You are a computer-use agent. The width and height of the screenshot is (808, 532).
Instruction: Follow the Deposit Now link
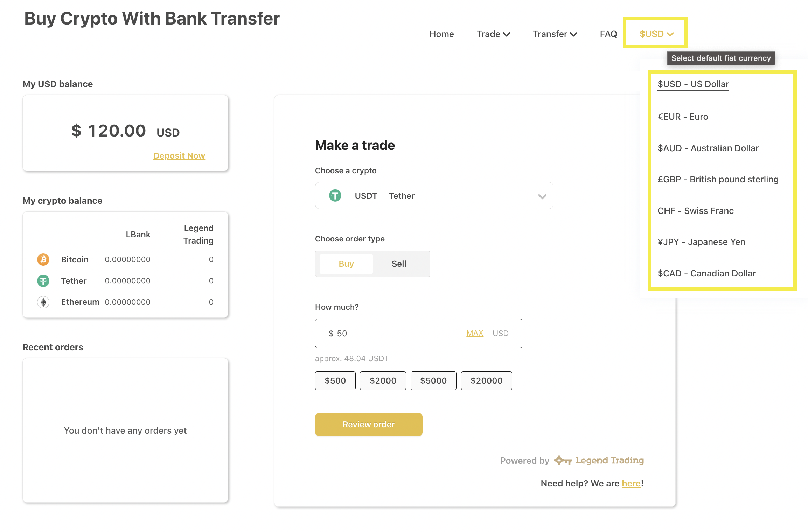click(x=179, y=156)
